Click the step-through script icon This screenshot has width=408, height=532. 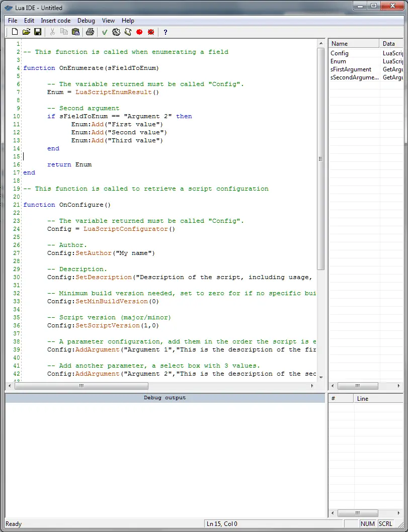128,32
